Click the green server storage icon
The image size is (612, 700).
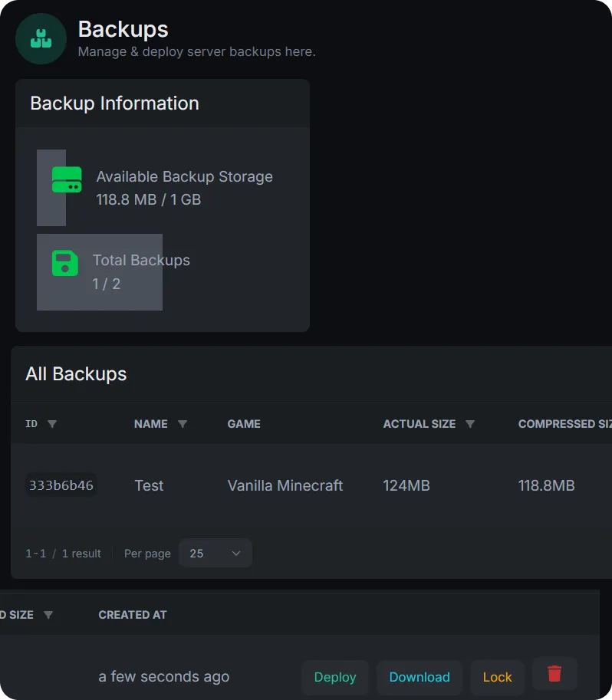tap(67, 179)
